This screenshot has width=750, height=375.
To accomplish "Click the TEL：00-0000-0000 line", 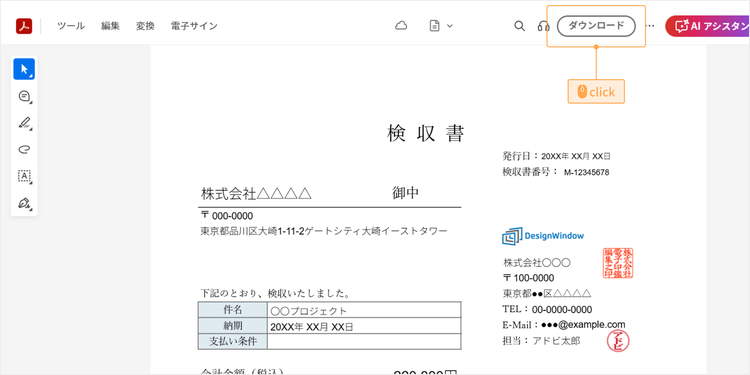I will click(x=547, y=309).
